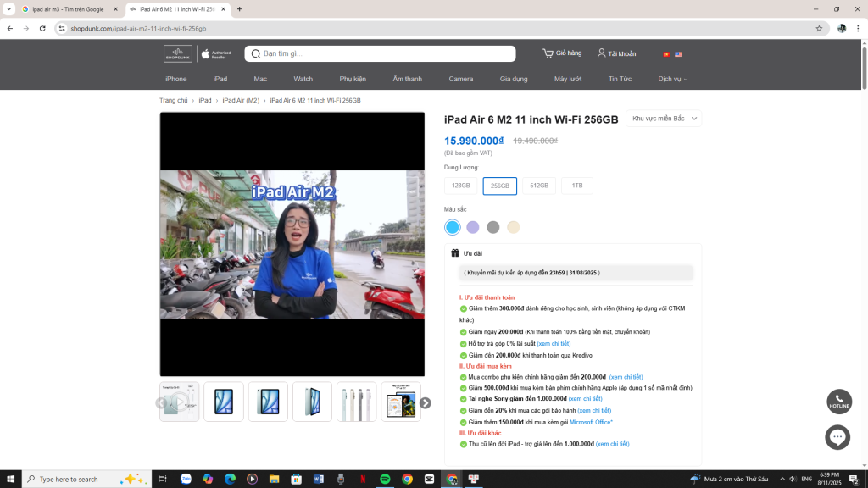Viewport: 868px width, 488px height.
Task: Click the ShopDunk logo
Action: [x=178, y=53]
